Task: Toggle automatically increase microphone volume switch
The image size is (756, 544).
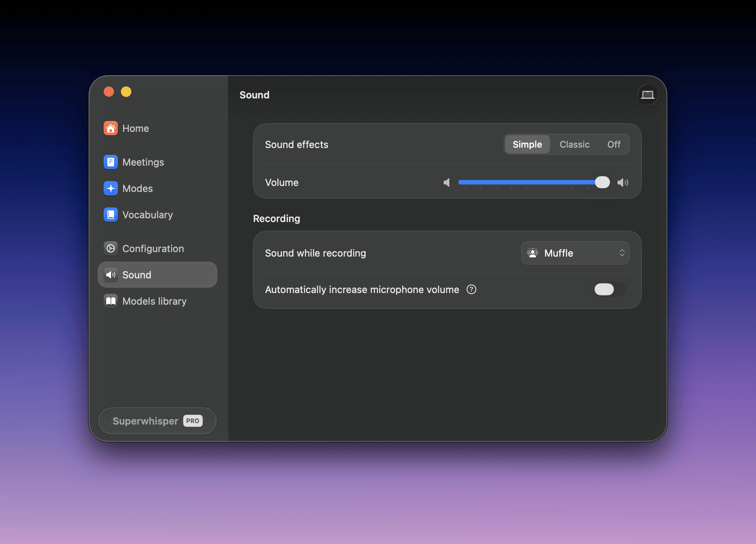Action: pos(610,289)
